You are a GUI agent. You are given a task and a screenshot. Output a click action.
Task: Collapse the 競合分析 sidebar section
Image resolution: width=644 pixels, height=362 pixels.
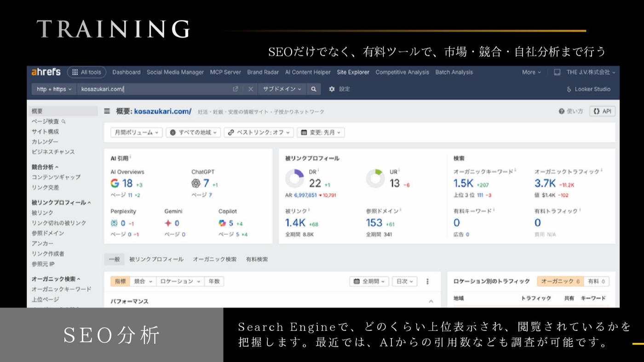45,167
